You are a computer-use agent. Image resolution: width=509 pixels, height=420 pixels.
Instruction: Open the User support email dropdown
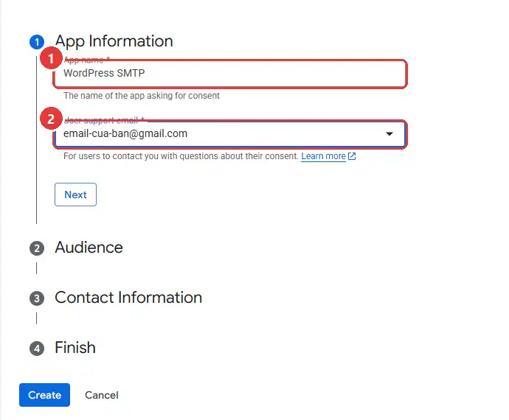point(230,134)
